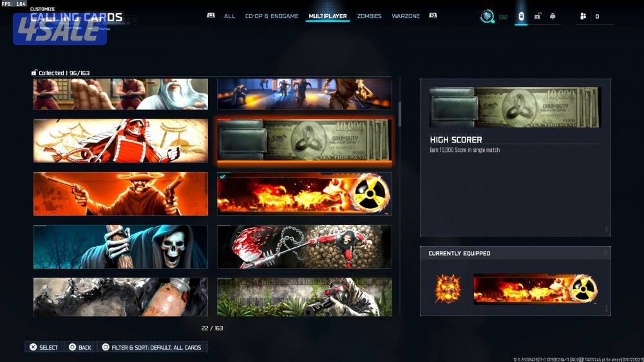Click the calling card list scrollbar

(x=400, y=113)
